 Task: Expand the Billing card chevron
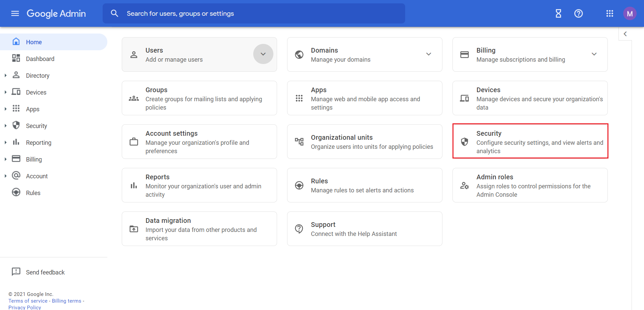pyautogui.click(x=594, y=54)
